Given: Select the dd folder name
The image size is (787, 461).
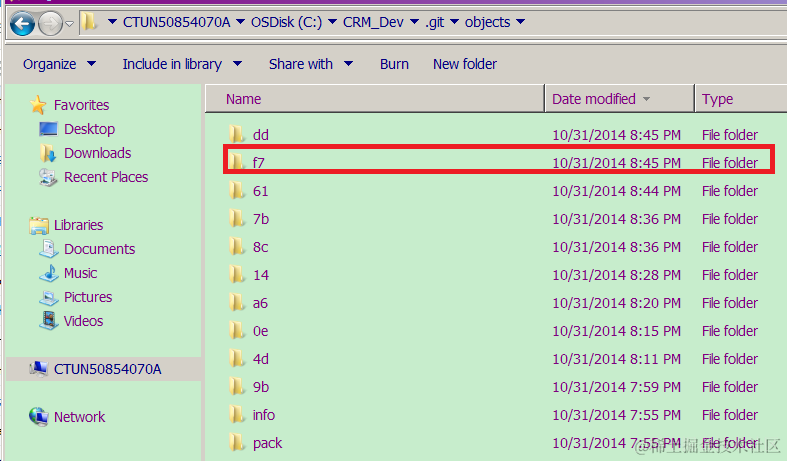Looking at the screenshot, I should click(x=260, y=135).
